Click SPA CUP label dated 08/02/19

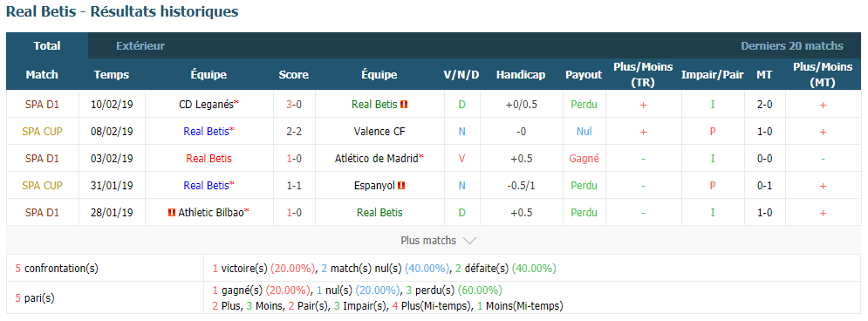tap(42, 132)
